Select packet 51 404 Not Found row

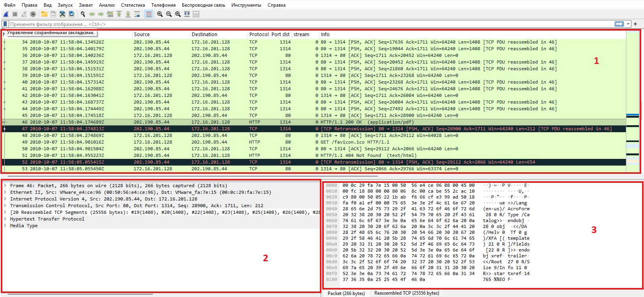click(314, 156)
